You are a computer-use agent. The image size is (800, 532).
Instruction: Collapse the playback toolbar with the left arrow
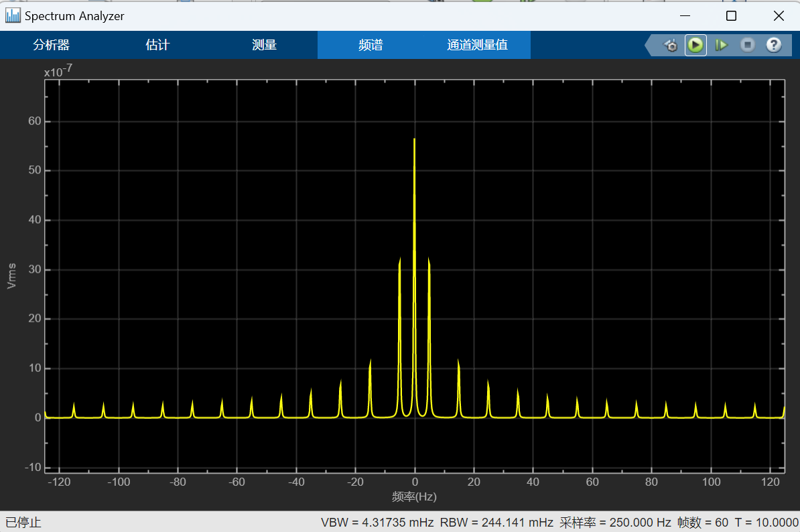[647, 45]
